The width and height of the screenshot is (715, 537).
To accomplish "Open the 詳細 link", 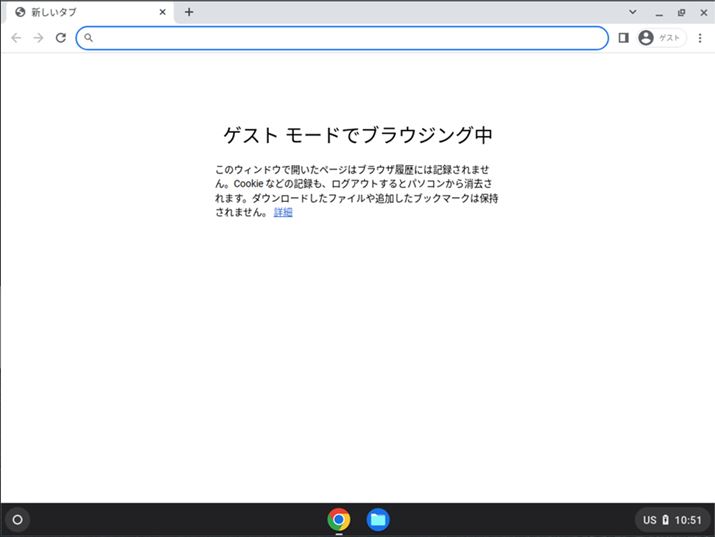I will tap(283, 212).
